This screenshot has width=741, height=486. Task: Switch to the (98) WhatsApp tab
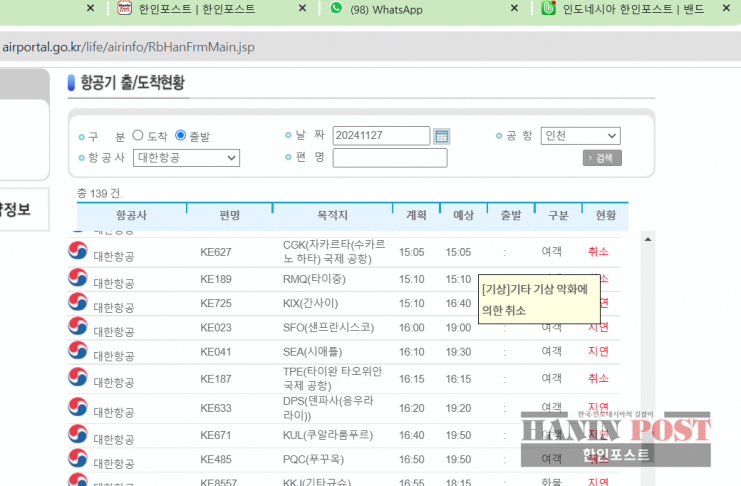[x=400, y=9]
